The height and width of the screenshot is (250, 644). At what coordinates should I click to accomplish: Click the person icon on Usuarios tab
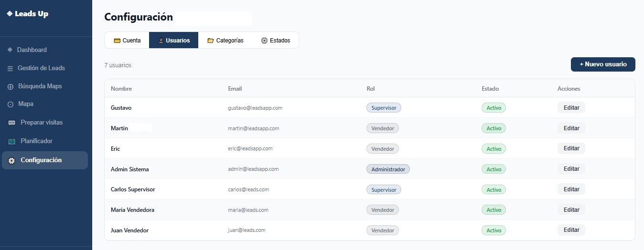pos(161,41)
